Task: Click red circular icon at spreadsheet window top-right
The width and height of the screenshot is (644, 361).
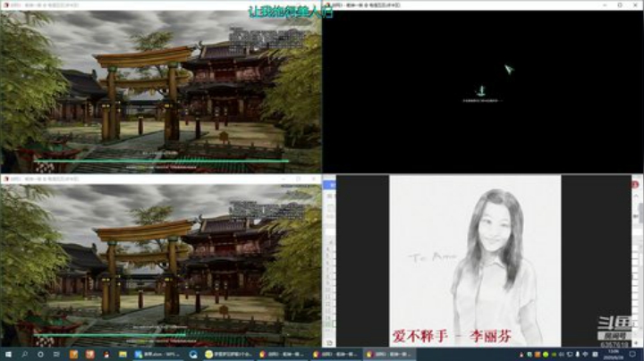Action: tap(635, 184)
